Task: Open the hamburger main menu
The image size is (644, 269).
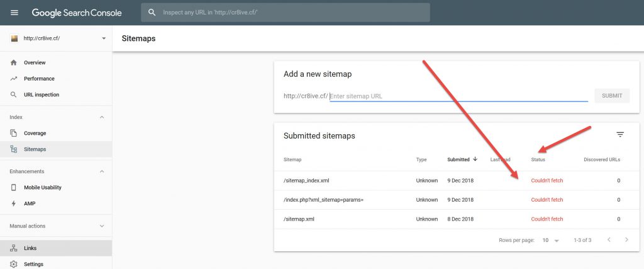Action: pos(14,13)
